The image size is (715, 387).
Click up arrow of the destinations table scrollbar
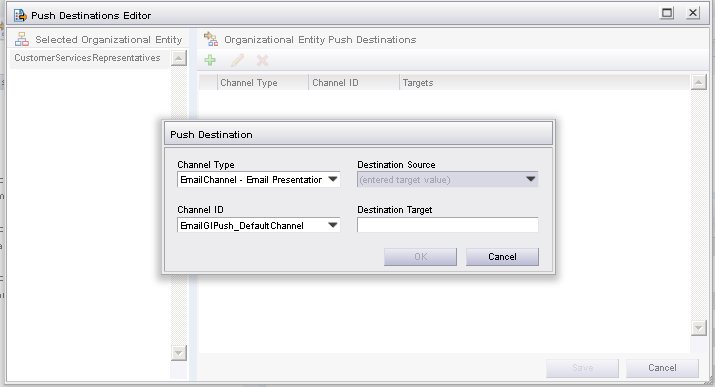tap(699, 83)
